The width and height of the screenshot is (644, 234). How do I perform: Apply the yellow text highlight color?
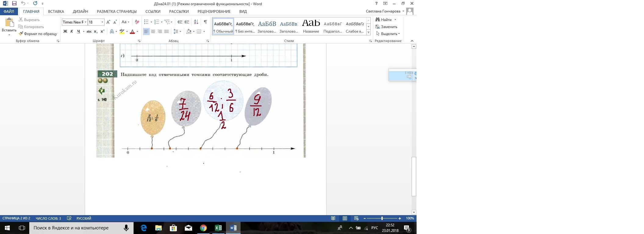122,31
